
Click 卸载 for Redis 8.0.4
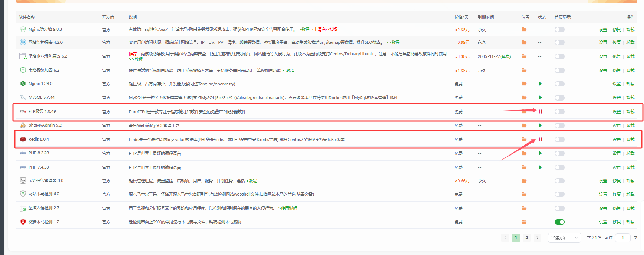(630, 140)
